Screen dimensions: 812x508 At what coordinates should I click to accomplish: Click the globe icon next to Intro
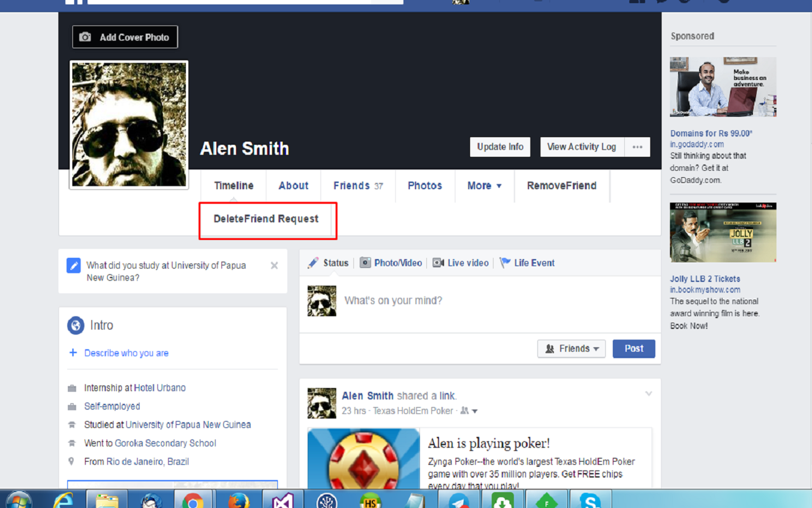click(x=75, y=326)
